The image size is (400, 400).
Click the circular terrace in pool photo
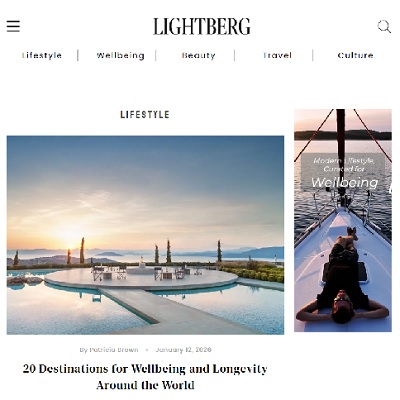tap(142, 278)
